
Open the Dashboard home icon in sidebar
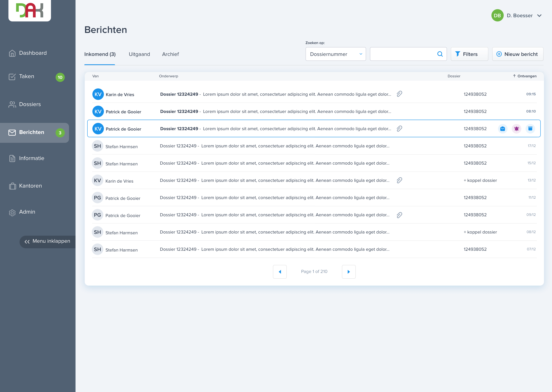click(x=12, y=53)
